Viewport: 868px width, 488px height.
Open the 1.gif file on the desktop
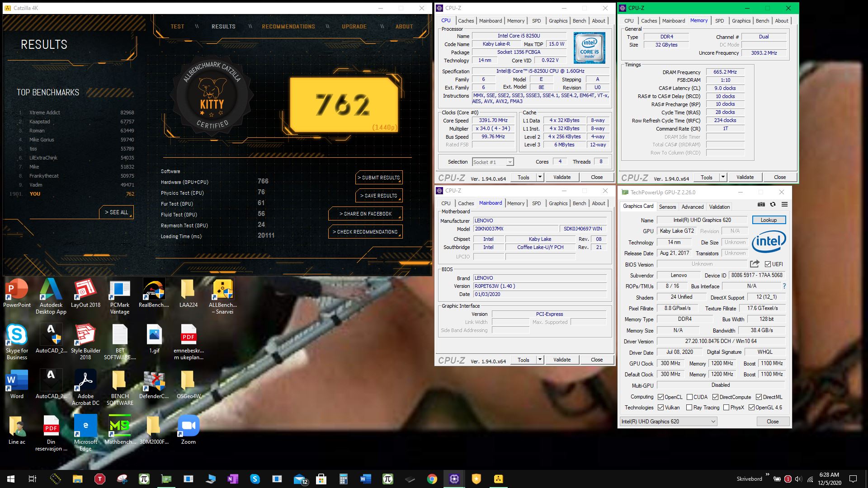(154, 338)
